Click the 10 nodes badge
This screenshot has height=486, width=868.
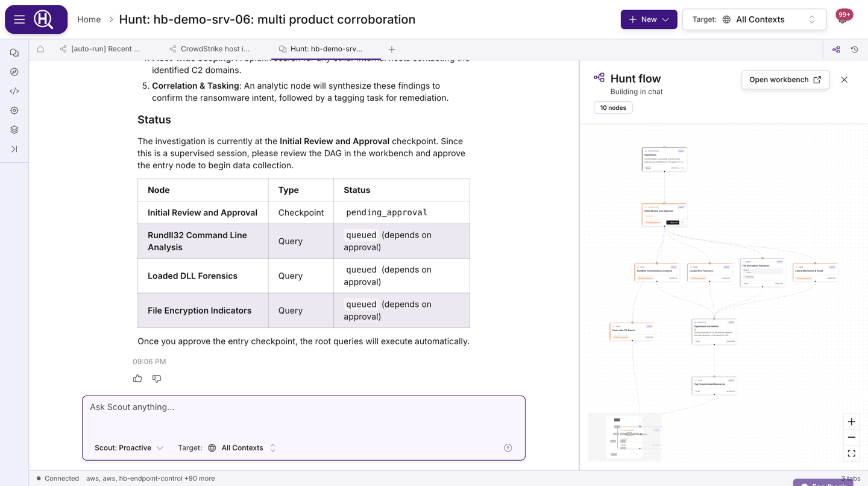[x=613, y=108]
